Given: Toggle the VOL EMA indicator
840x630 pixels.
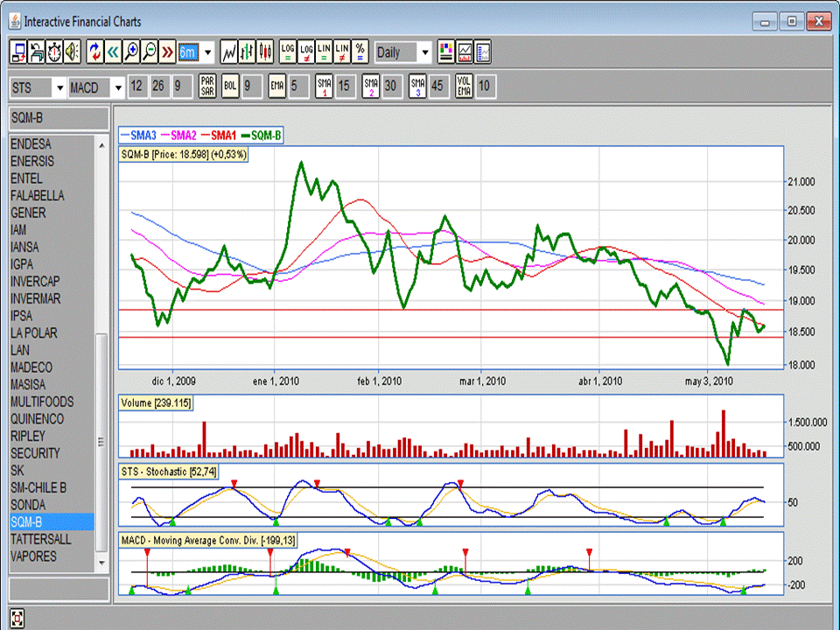Looking at the screenshot, I should click(464, 86).
